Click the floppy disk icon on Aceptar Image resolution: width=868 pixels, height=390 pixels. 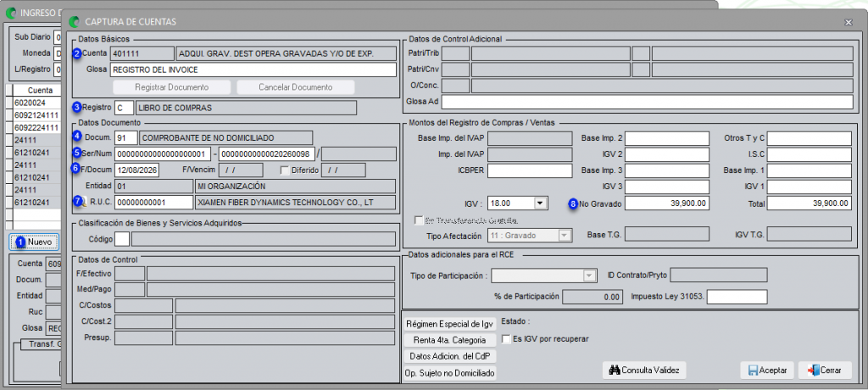click(x=753, y=370)
